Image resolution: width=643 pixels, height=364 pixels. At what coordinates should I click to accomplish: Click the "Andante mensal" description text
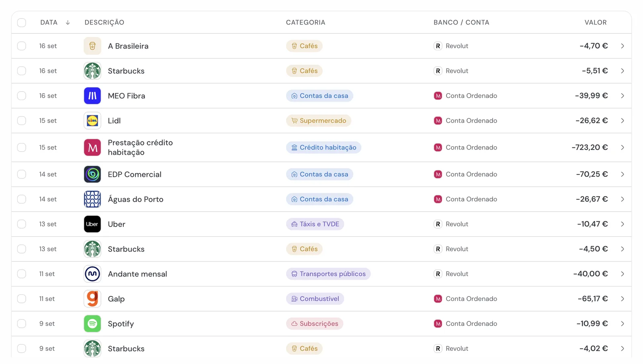[x=137, y=274]
